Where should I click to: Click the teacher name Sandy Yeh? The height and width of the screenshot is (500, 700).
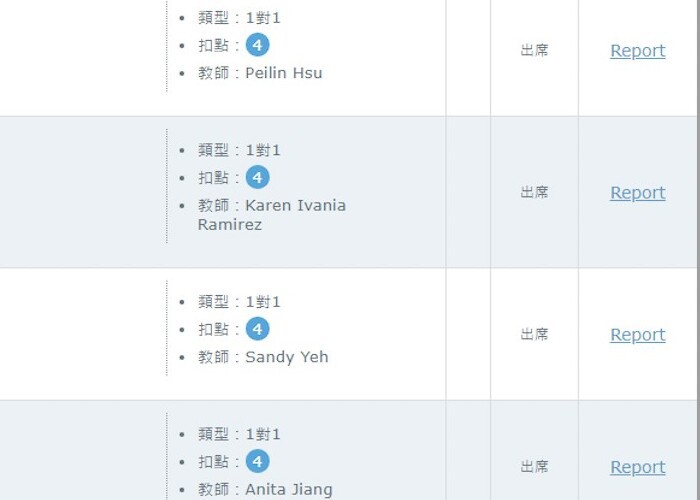click(287, 357)
